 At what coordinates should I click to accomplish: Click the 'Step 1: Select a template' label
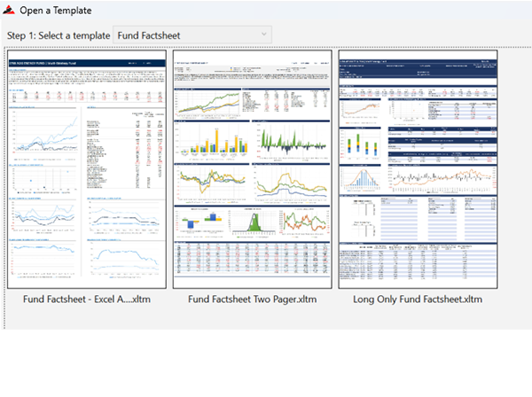59,35
